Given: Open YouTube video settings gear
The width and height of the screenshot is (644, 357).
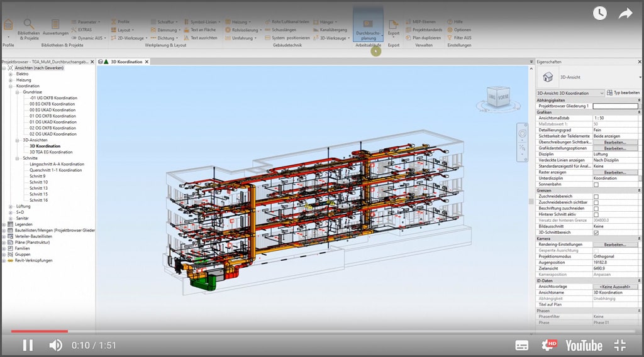Looking at the screenshot, I should [548, 345].
